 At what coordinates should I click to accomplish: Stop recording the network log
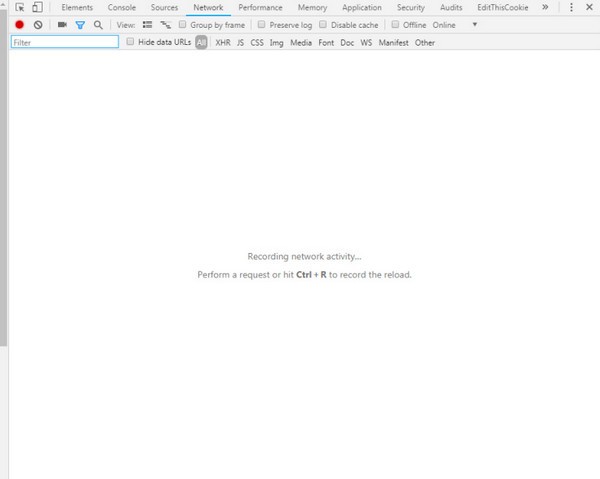point(19,24)
